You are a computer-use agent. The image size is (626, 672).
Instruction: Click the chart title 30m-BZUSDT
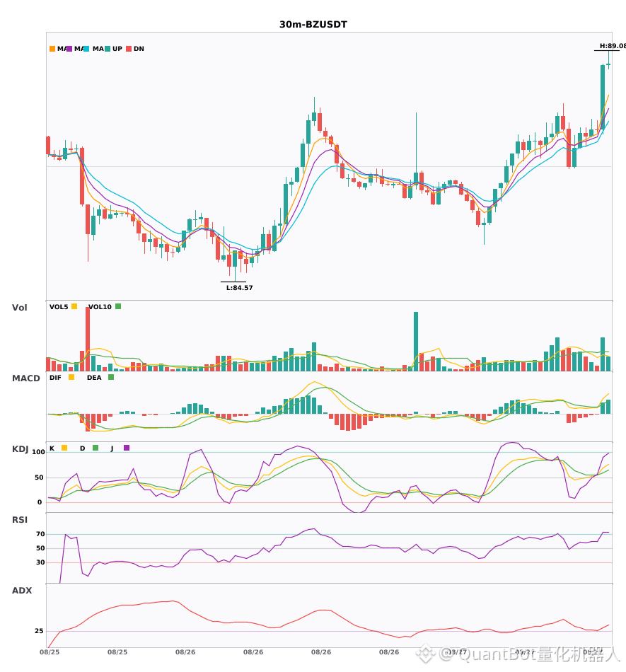click(x=313, y=25)
